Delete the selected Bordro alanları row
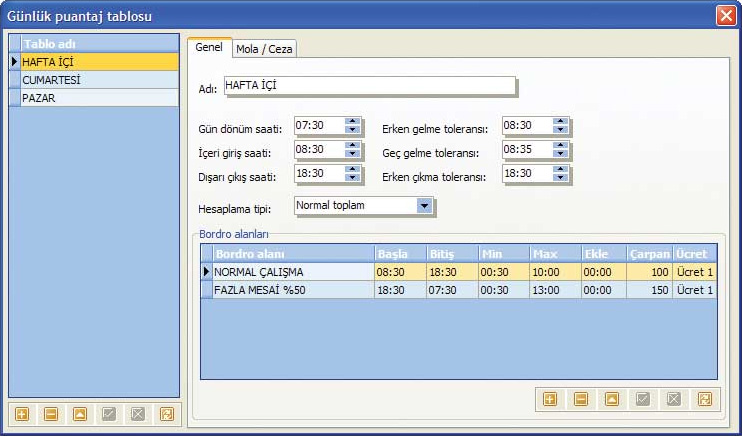Screen dimensions: 742x436 click(x=580, y=399)
